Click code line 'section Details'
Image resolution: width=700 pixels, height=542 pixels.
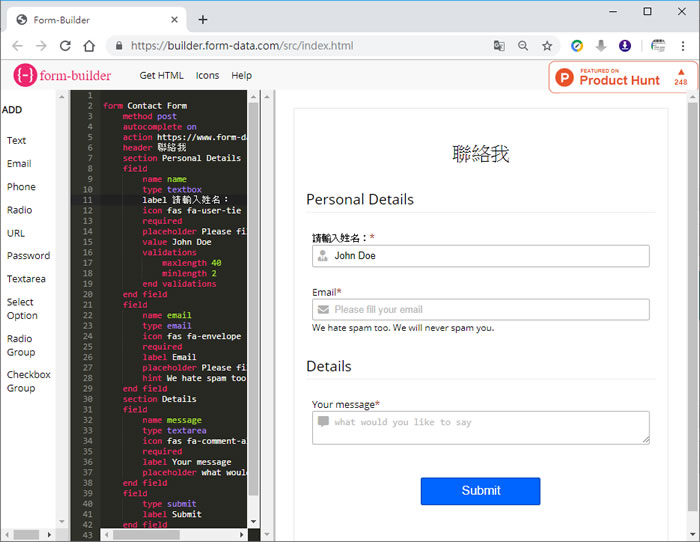coord(159,399)
